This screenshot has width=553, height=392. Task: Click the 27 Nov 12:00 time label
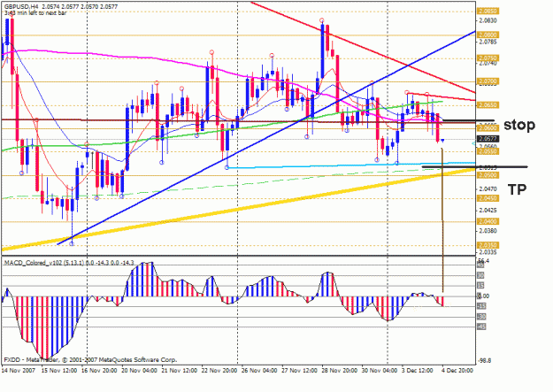click(299, 371)
